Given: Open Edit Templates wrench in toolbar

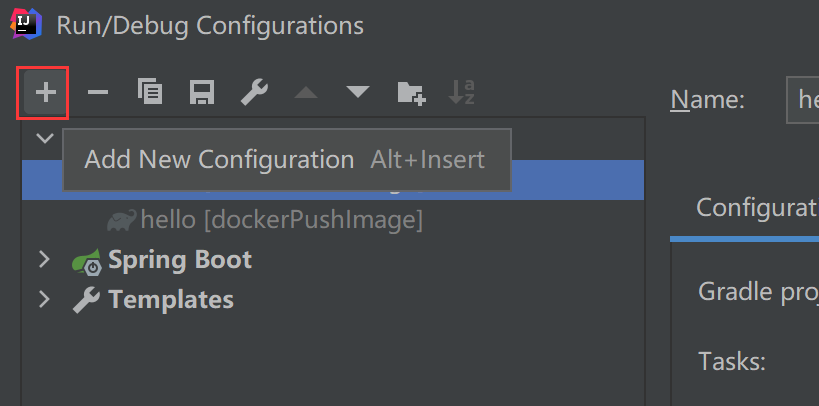Looking at the screenshot, I should click(254, 93).
